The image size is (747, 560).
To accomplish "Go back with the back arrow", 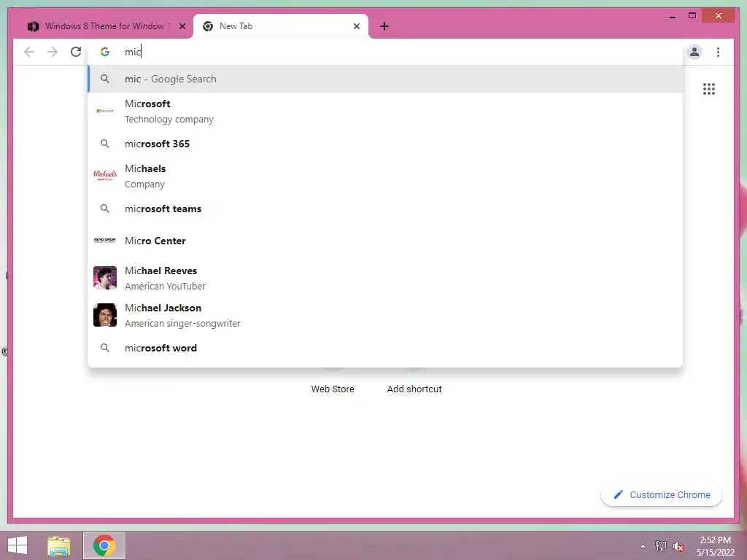I will 29,52.
